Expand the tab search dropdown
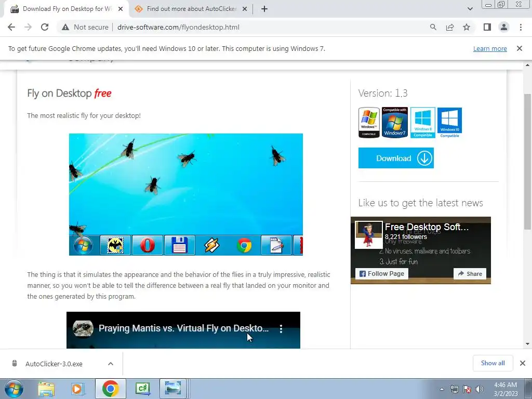 [470, 9]
